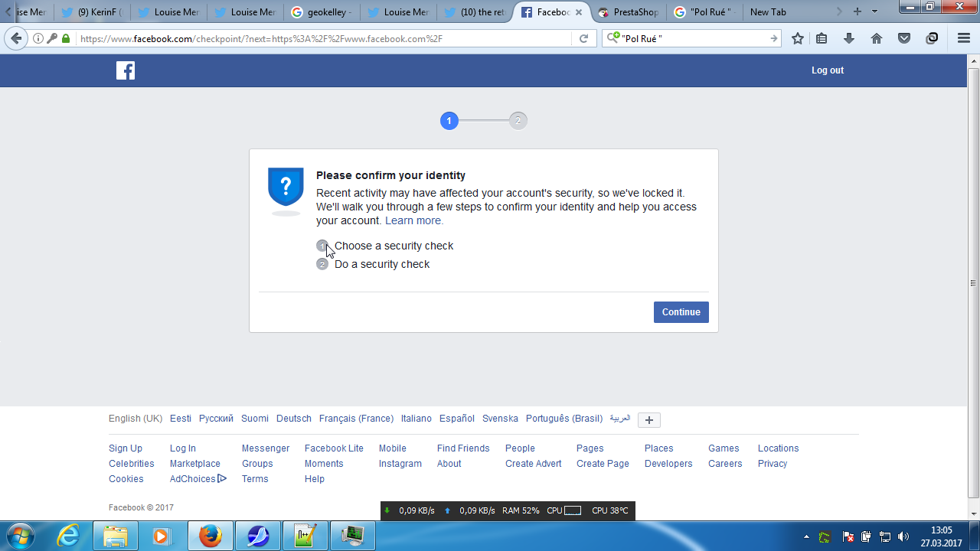Switch to the "(10) the ret" Twitter tab
The image size is (980, 551).
[475, 12]
